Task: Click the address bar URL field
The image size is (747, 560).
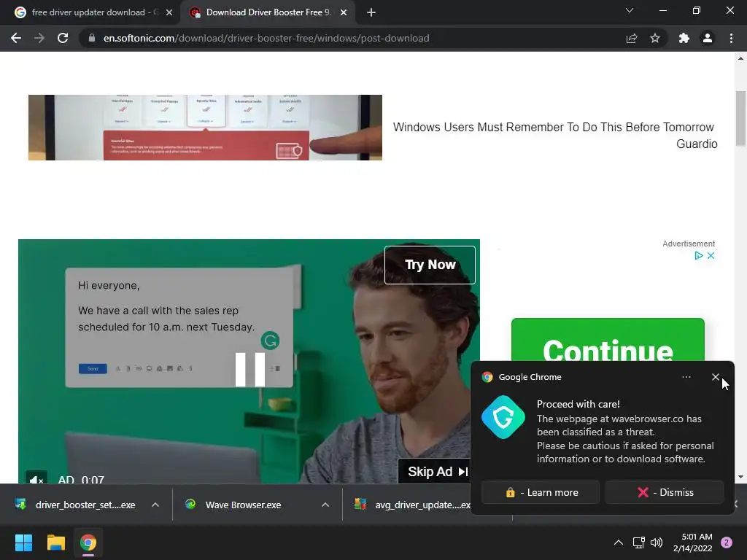Action: point(352,38)
